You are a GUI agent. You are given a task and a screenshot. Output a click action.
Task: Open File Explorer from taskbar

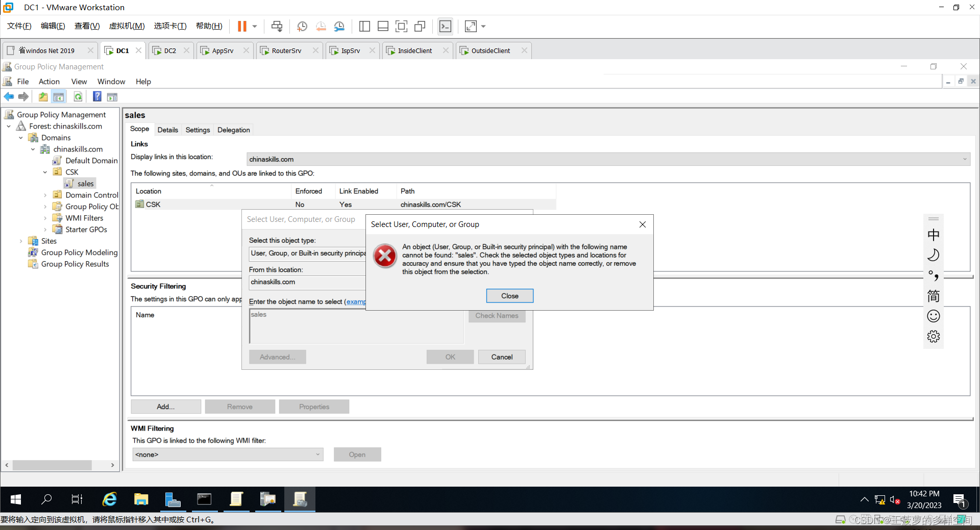point(141,499)
